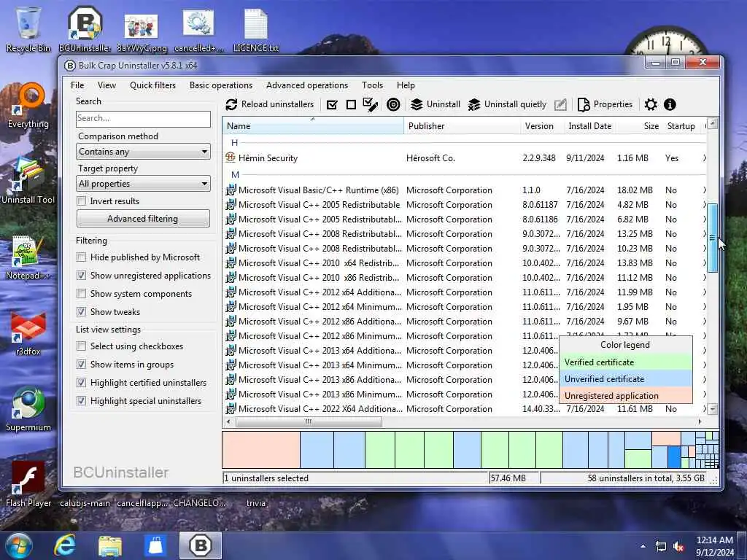This screenshot has height=560, width=747.
Task: Select the Flash Player desktop icon
Action: [28, 484]
